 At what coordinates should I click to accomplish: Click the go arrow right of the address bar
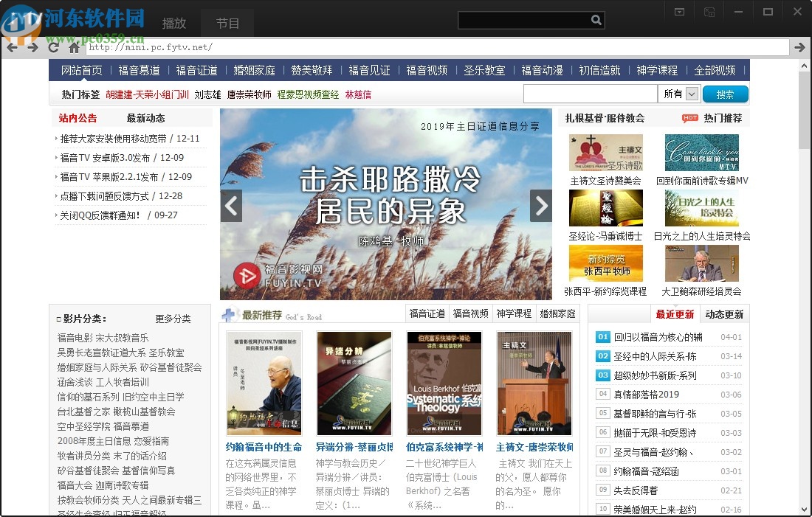point(799,46)
